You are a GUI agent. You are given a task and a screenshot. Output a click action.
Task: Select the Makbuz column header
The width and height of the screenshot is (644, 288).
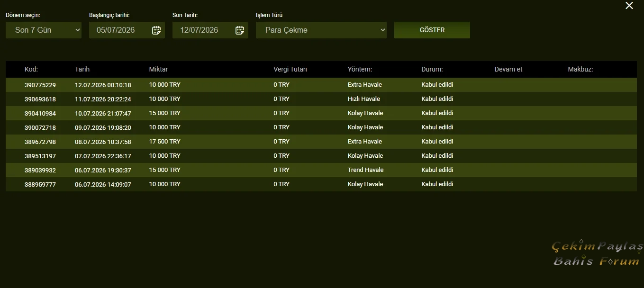tap(581, 69)
